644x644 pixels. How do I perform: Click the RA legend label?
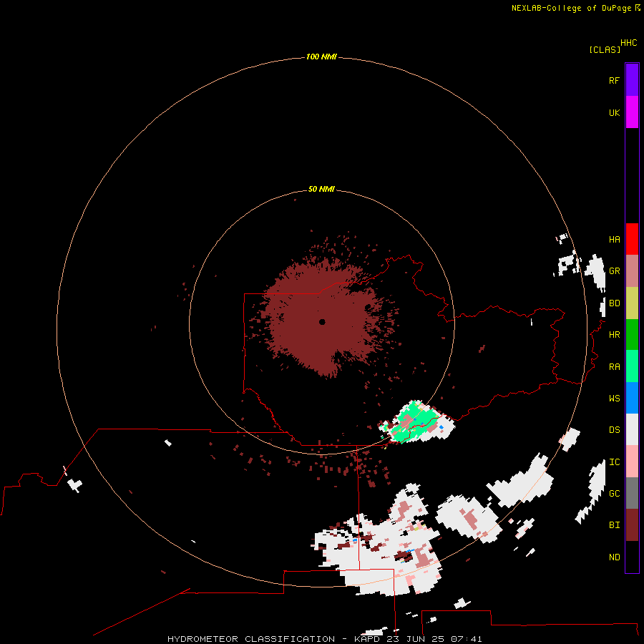(614, 366)
